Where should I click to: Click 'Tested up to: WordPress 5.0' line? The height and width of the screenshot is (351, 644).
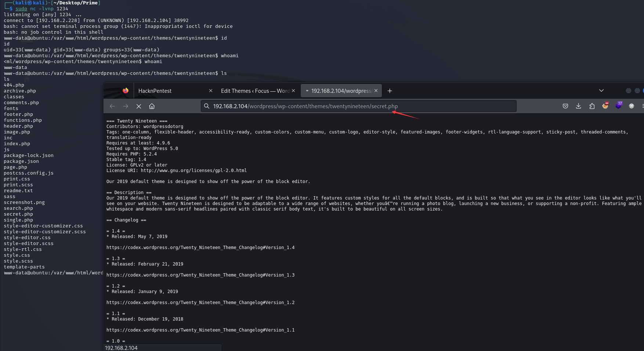coord(142,149)
